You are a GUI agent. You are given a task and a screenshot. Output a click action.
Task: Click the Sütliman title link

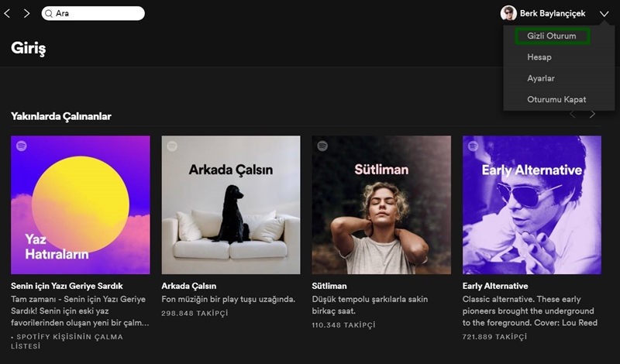pos(329,286)
